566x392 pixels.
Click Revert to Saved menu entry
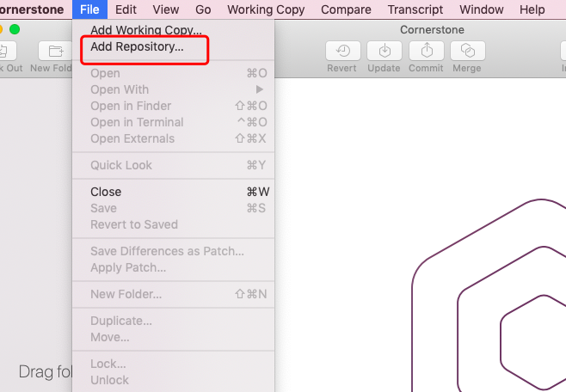(173, 224)
